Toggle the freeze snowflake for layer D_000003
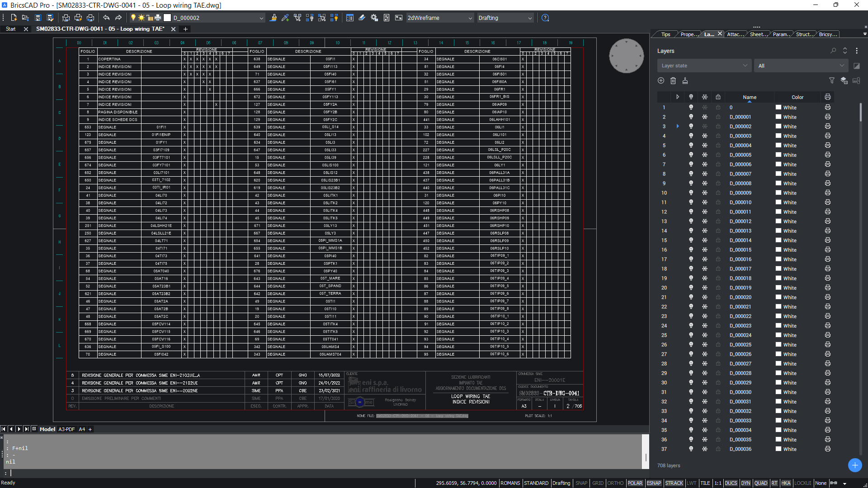Screen dimensions: 868x488 pyautogui.click(x=704, y=136)
